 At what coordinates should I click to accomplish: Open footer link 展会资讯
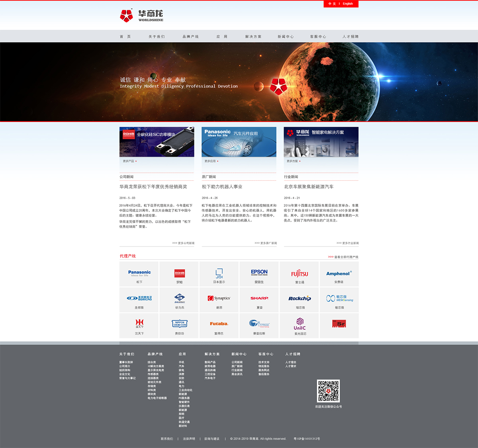pyautogui.click(x=237, y=374)
